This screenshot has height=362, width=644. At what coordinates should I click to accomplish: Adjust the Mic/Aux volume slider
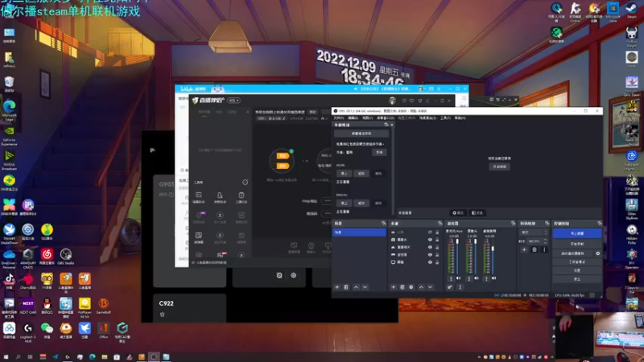(457, 257)
